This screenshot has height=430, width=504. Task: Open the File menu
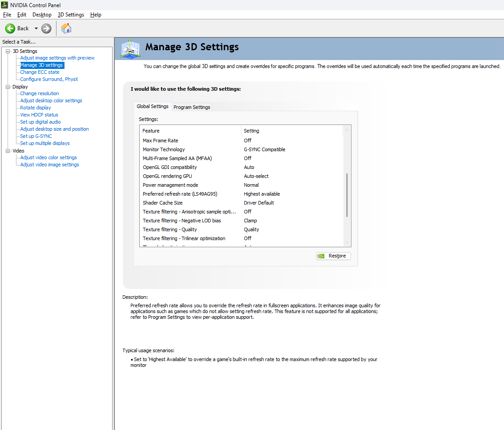click(x=7, y=15)
